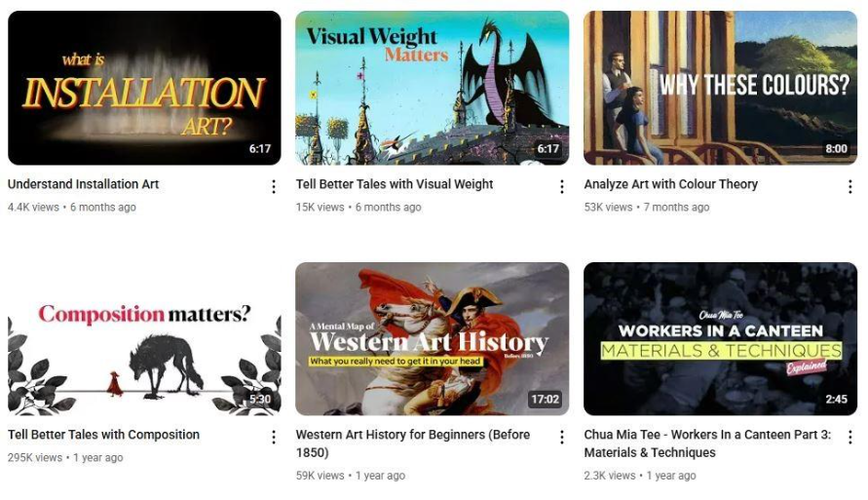Open the 'Understand Installation Art' title link

click(83, 184)
